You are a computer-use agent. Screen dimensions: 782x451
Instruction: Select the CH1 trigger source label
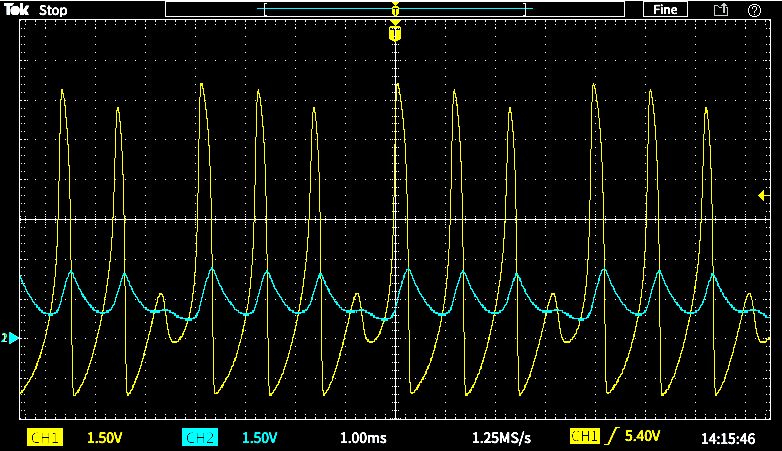(x=584, y=437)
